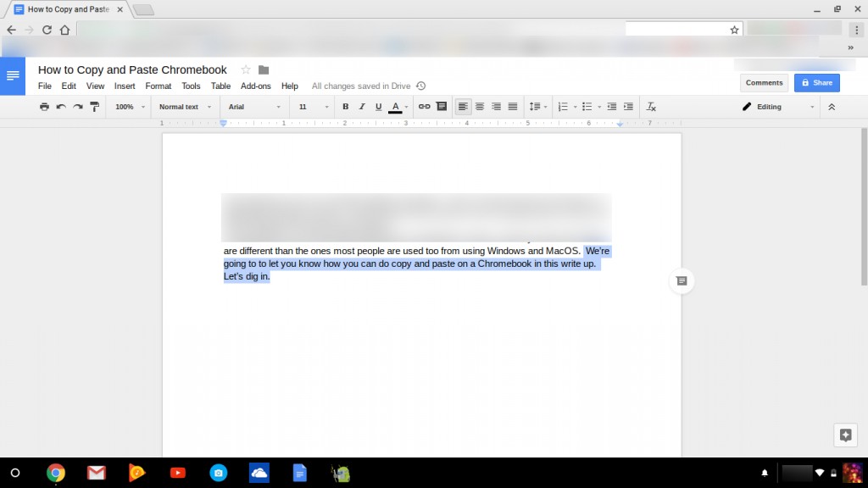Open the Format menu
The width and height of the screenshot is (868, 488).
[159, 86]
